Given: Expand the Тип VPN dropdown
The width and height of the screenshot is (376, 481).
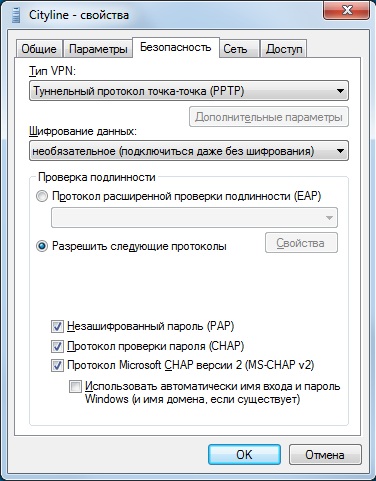Looking at the screenshot, I should [x=189, y=91].
